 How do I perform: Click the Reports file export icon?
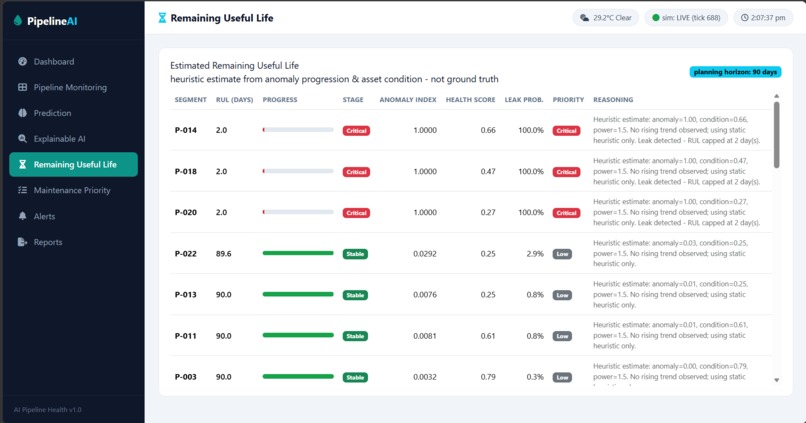(23, 242)
